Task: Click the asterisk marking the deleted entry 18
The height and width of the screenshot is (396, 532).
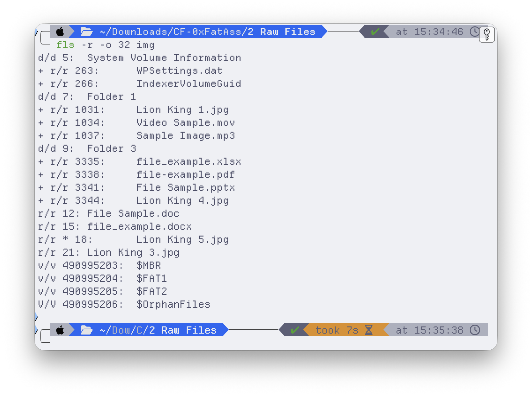Action: click(65, 238)
